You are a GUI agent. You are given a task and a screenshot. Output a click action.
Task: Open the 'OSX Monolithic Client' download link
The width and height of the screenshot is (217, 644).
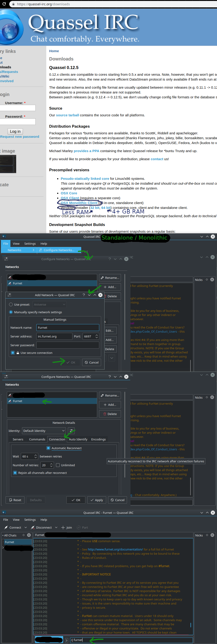click(x=79, y=203)
